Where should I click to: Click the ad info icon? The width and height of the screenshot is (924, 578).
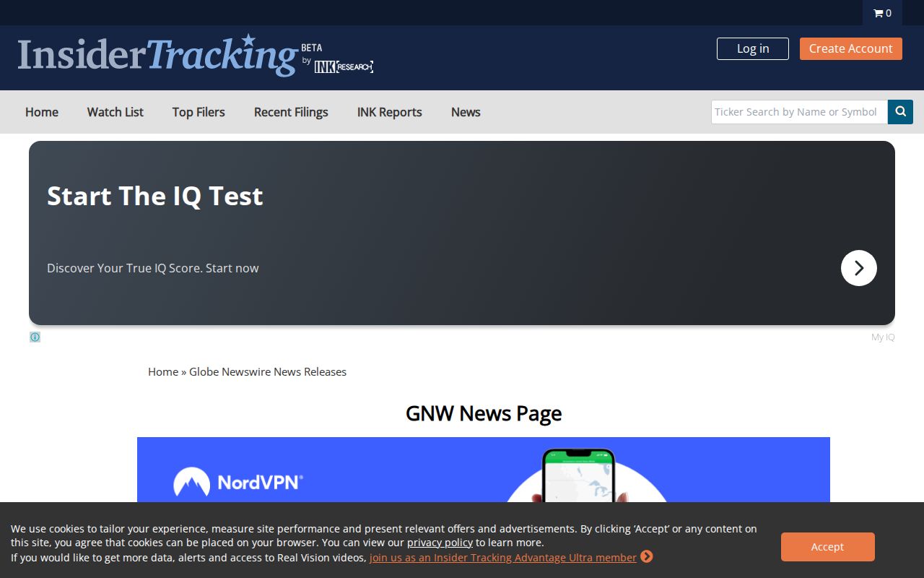tap(35, 337)
